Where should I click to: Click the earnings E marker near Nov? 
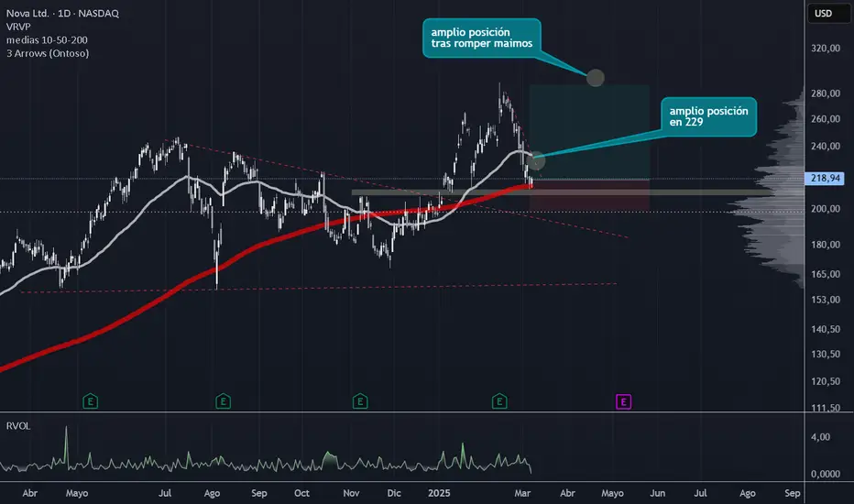pyautogui.click(x=360, y=402)
